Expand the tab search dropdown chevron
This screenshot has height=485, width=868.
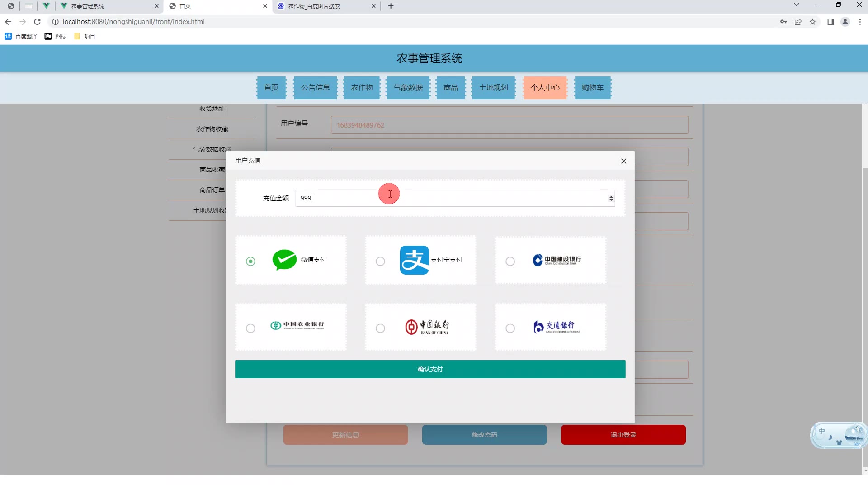[x=797, y=5]
